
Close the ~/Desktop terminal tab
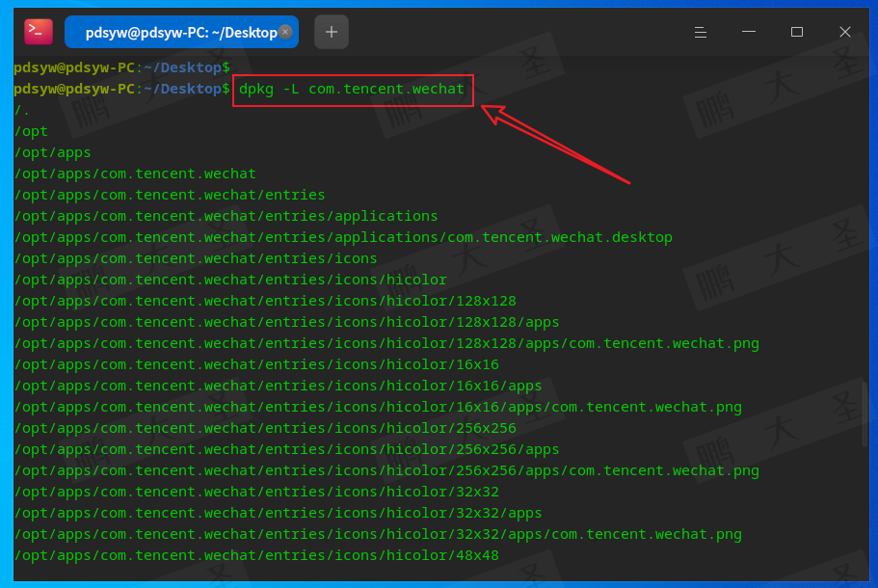coord(285,32)
